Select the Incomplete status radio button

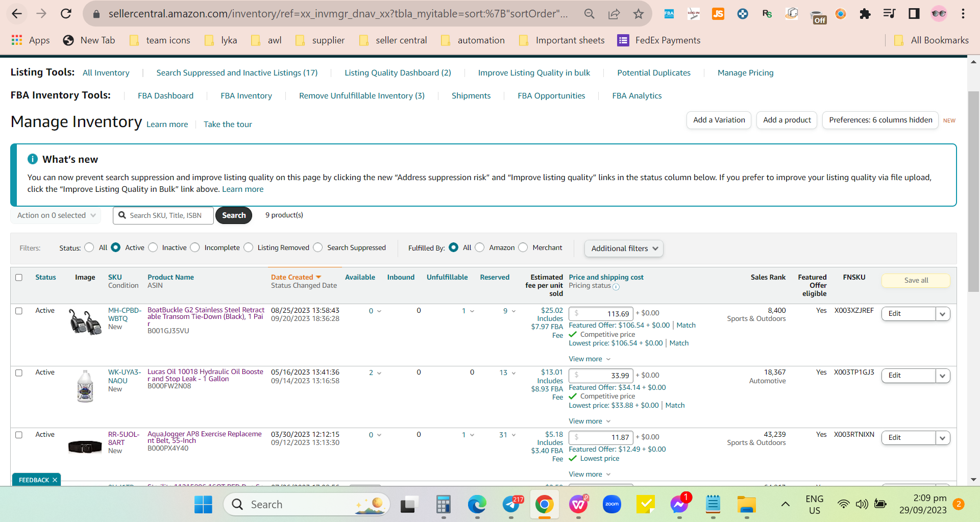point(195,247)
